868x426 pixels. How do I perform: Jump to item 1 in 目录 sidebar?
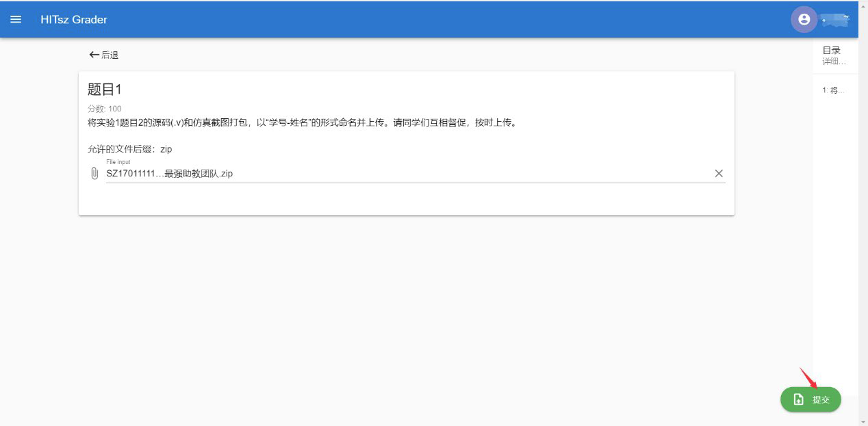[833, 90]
